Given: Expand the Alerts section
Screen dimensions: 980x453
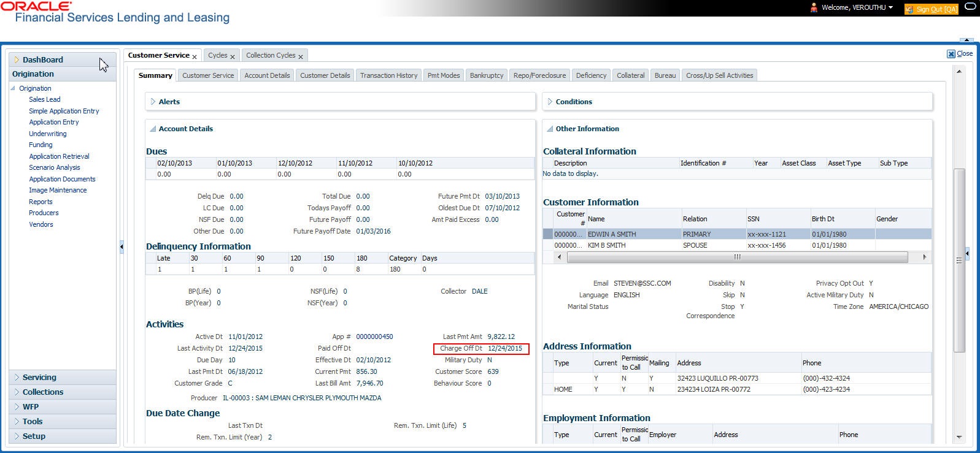Looking at the screenshot, I should pos(153,102).
